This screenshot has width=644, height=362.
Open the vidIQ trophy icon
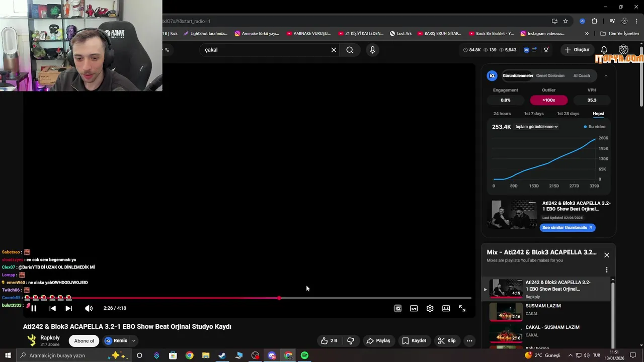[x=546, y=50]
